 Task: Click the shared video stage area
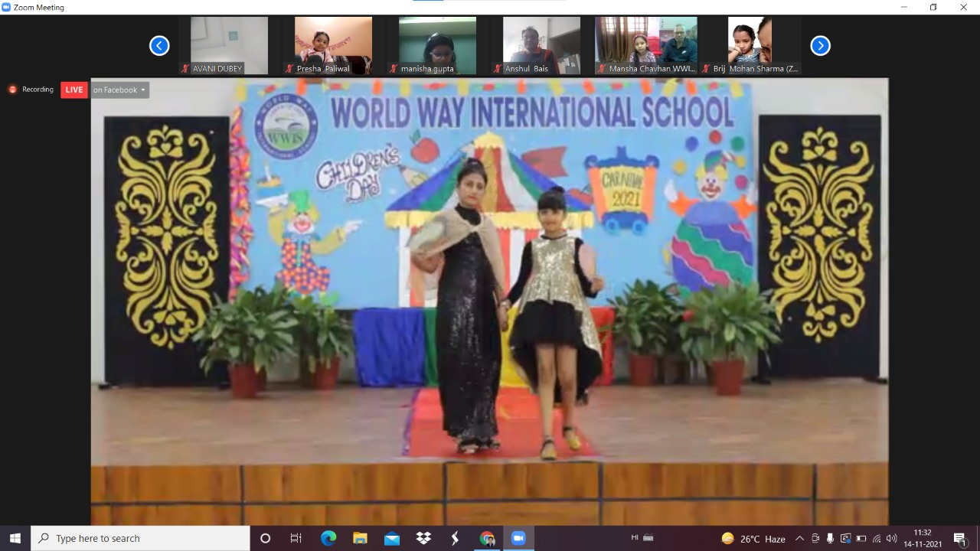[x=489, y=301]
